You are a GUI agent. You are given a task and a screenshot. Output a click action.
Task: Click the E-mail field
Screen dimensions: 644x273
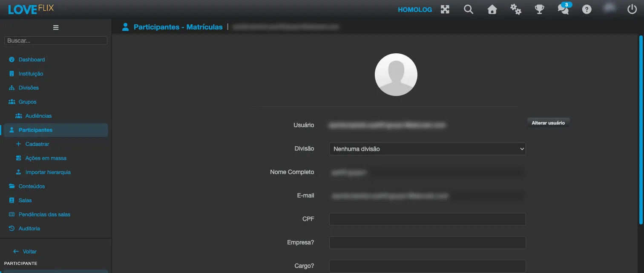coord(428,196)
